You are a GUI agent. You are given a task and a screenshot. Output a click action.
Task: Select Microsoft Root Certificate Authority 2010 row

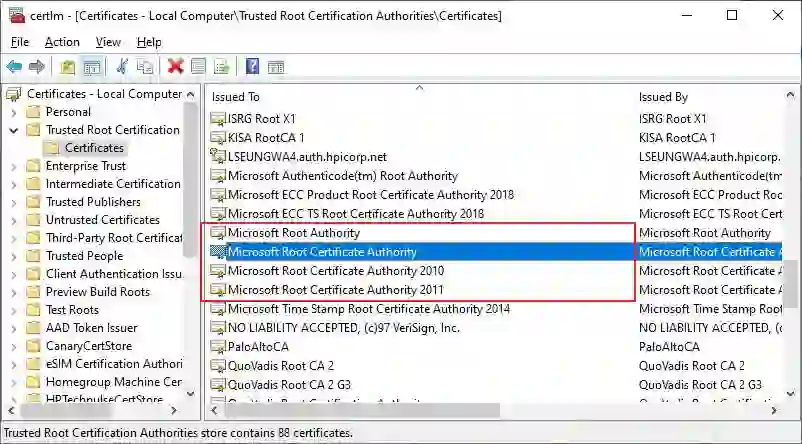336,271
